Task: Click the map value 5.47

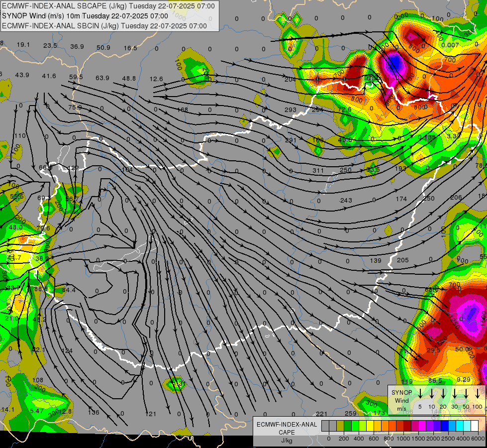Action: coord(37,411)
